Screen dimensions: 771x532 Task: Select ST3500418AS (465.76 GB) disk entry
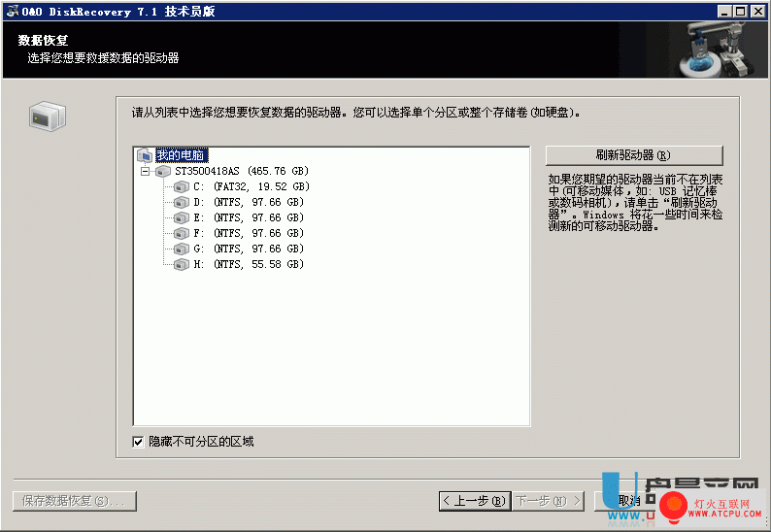coord(242,171)
